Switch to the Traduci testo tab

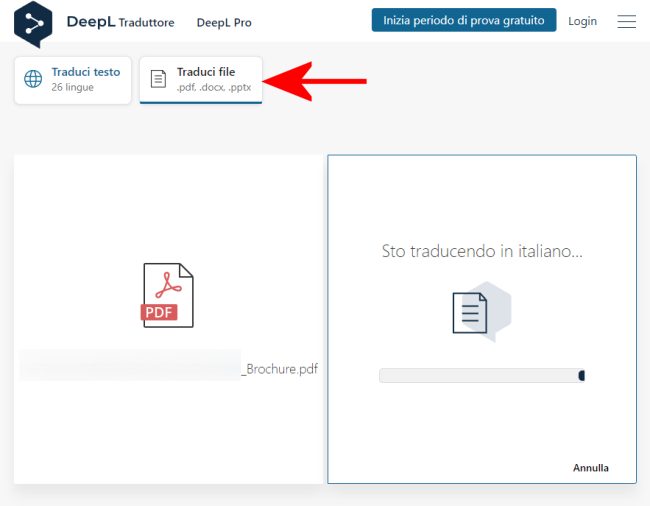[73, 80]
